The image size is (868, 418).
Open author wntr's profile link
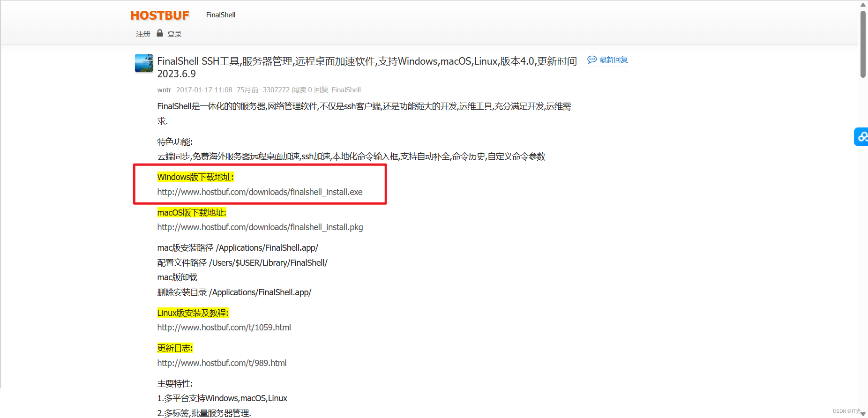164,90
